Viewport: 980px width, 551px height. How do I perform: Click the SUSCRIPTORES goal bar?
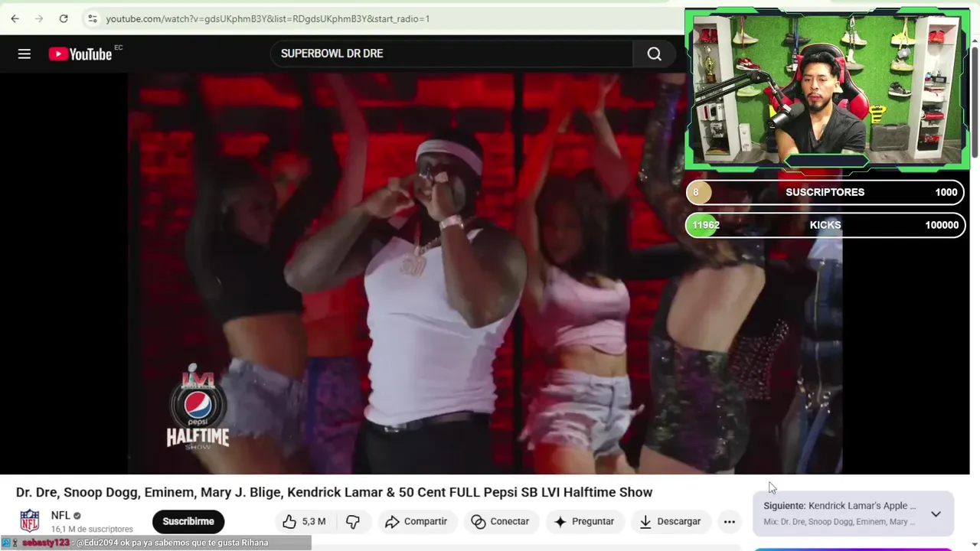[825, 192]
